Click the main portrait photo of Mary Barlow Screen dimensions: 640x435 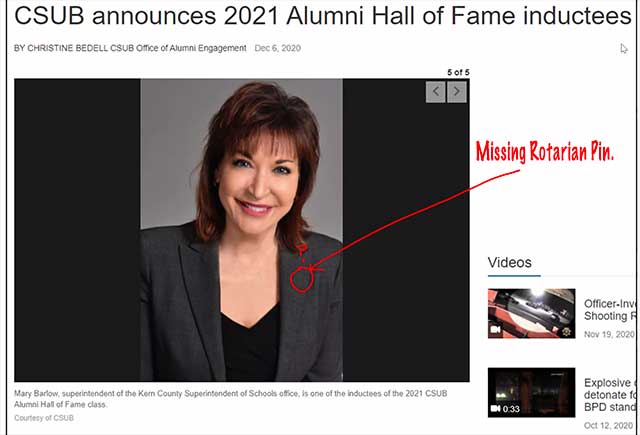pyautogui.click(x=242, y=230)
